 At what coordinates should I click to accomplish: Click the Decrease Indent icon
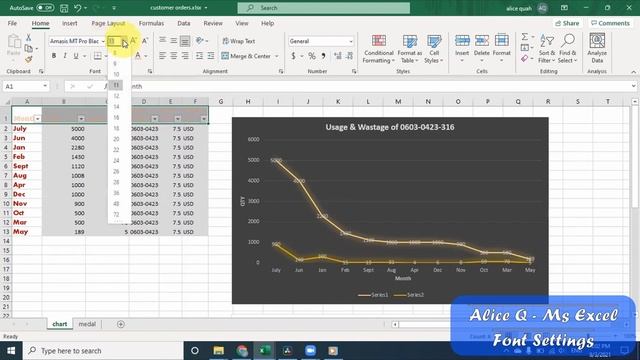click(200, 56)
